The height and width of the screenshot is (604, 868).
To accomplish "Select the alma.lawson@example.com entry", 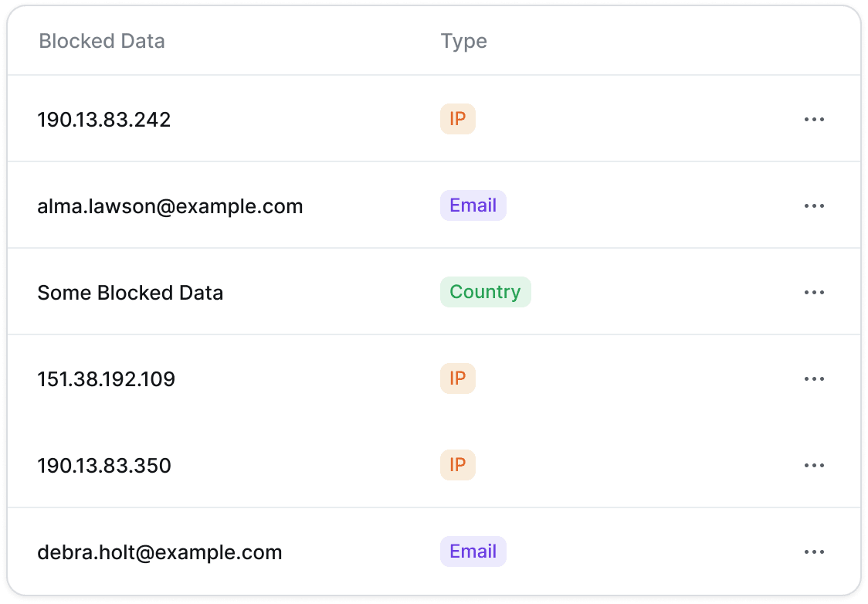I will 170,206.
